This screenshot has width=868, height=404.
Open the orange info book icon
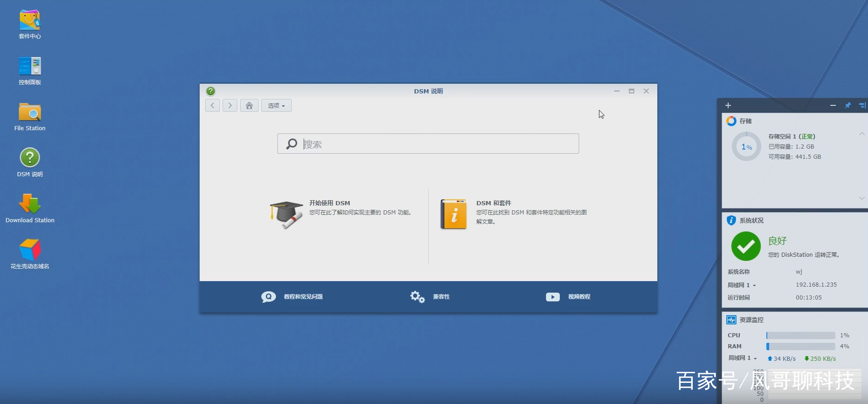tap(454, 214)
